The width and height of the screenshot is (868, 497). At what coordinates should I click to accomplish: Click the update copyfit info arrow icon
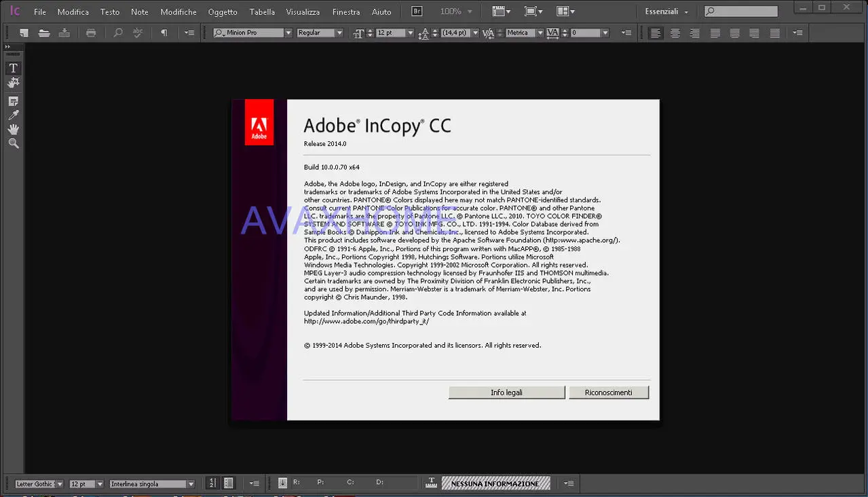[283, 483]
